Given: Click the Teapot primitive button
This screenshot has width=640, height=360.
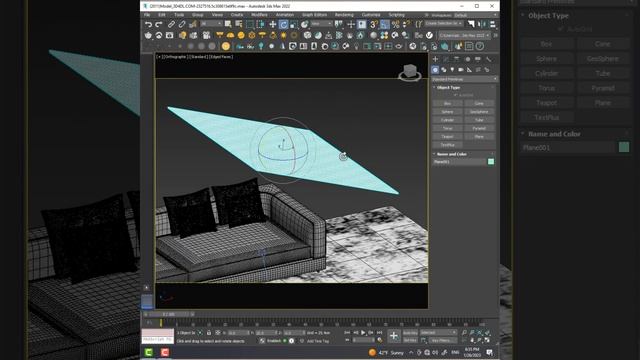Looking at the screenshot, I should [447, 136].
